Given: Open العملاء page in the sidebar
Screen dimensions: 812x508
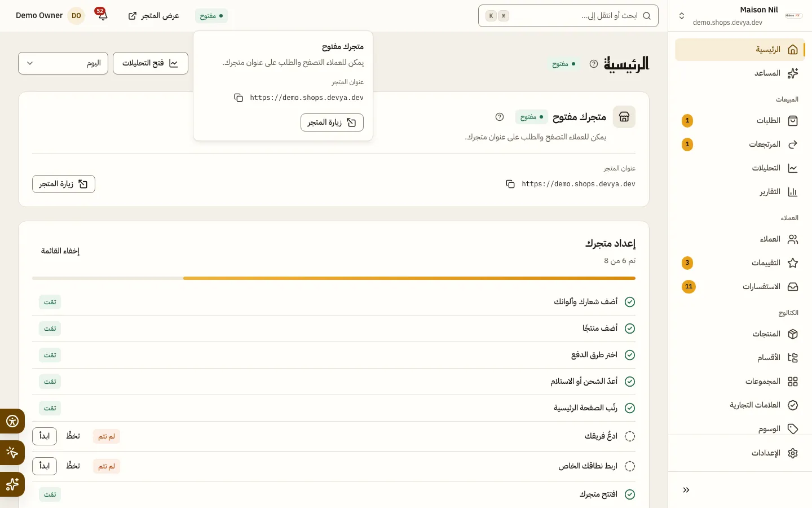Looking at the screenshot, I should [x=740, y=239].
